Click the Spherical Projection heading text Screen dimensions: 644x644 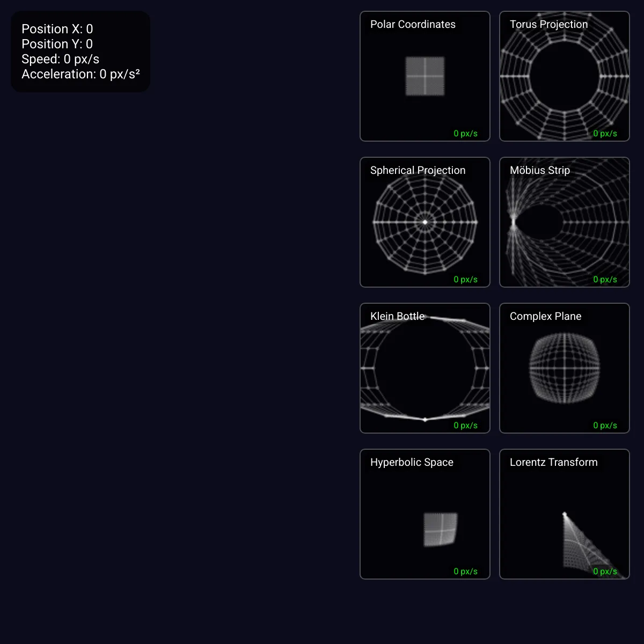point(418,170)
